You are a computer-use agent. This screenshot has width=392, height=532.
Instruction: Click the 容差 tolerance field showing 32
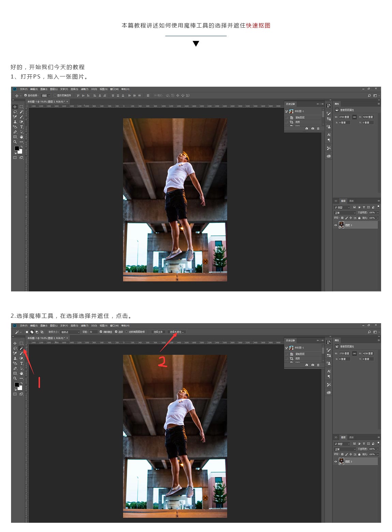point(93,332)
